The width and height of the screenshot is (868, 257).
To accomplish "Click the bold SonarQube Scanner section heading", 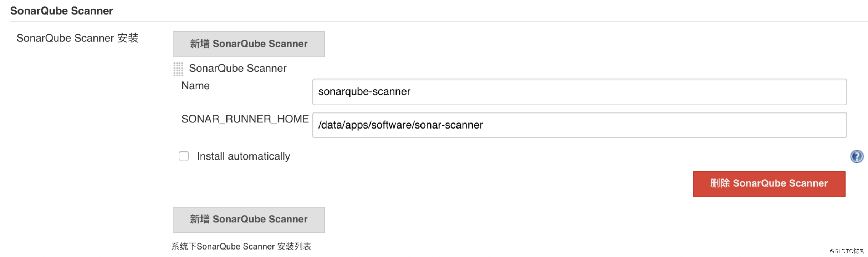I will point(62,11).
